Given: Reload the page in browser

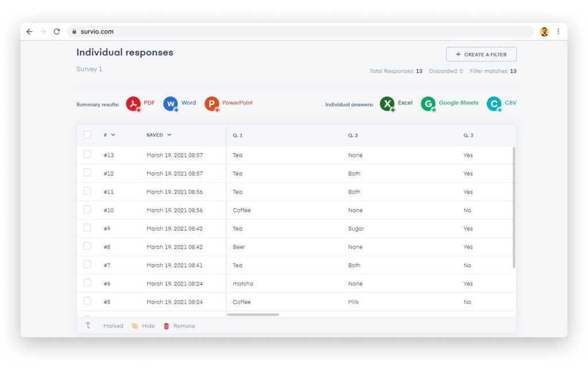Looking at the screenshot, I should (x=57, y=32).
